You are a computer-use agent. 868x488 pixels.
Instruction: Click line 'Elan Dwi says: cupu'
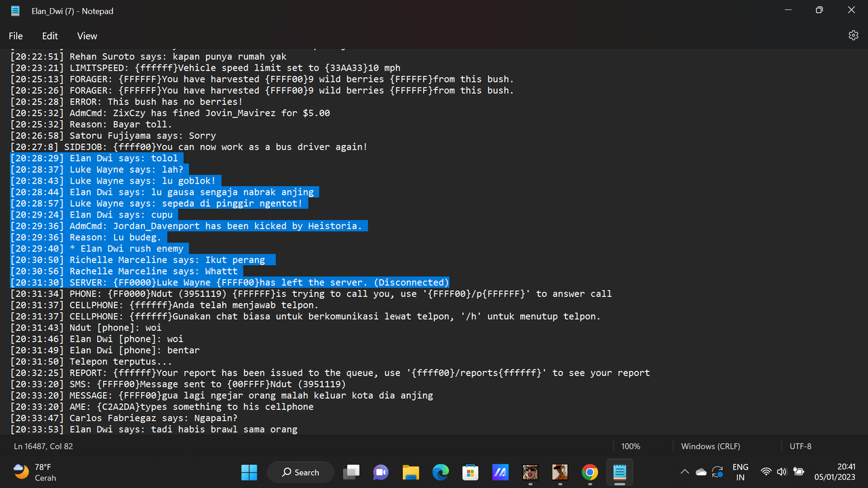[x=92, y=215]
